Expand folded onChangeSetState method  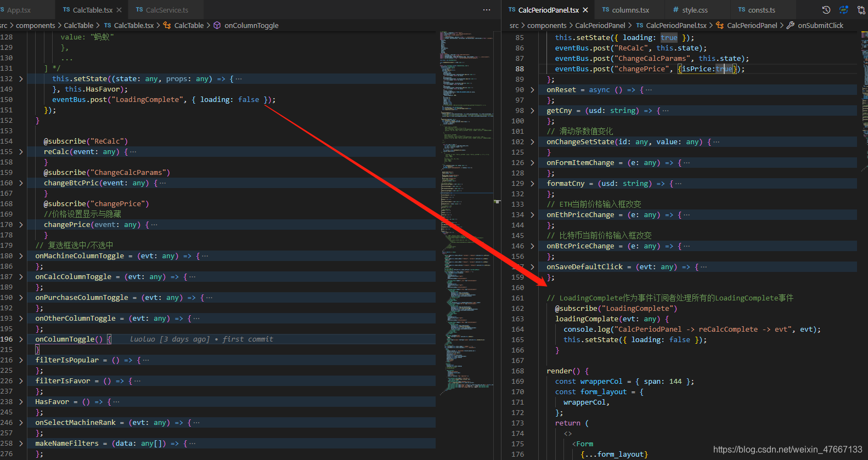point(532,142)
